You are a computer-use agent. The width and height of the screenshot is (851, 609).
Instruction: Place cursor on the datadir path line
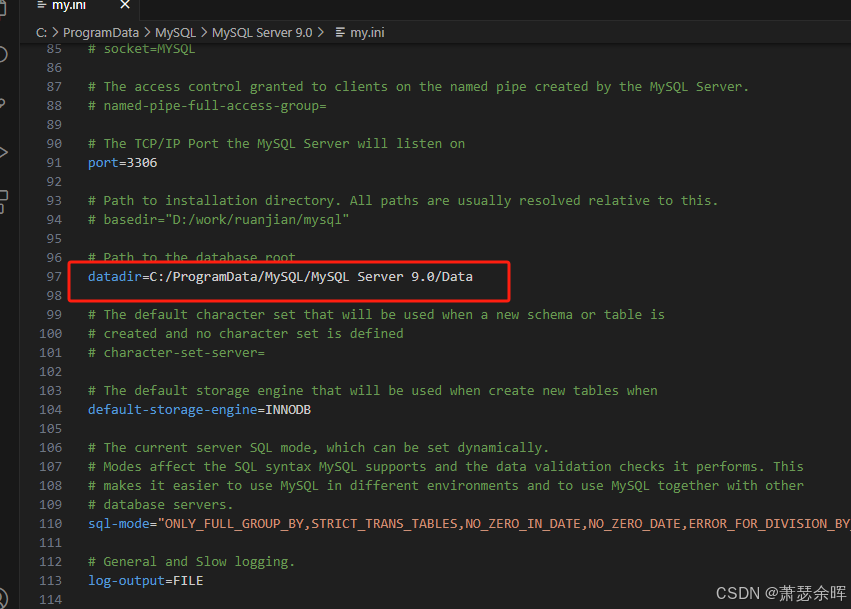coord(280,276)
